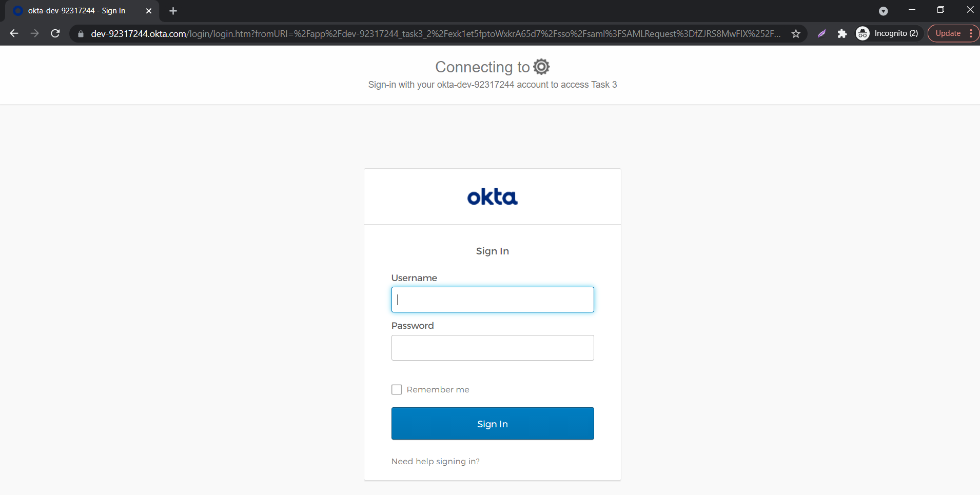Screen dimensions: 980x495
Task: Click the Okta logo
Action: [x=492, y=196]
